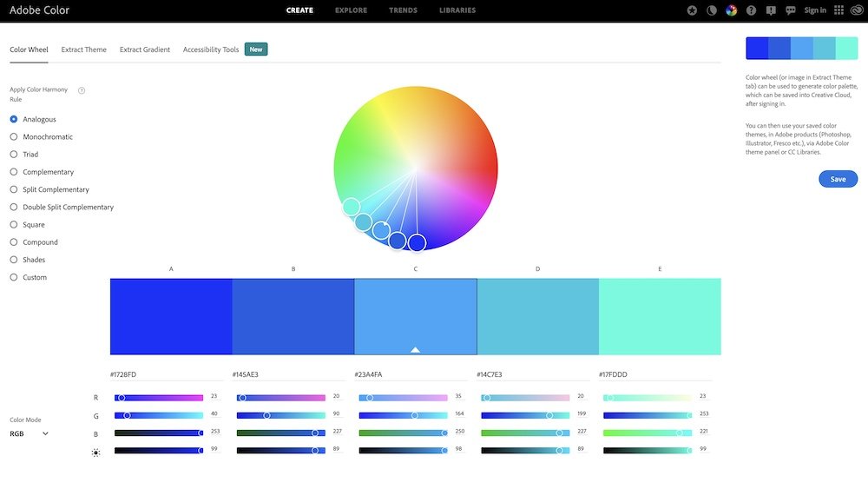Image resolution: width=868 pixels, height=489 pixels.
Task: Switch to the Color Wheel tab
Action: 29,50
